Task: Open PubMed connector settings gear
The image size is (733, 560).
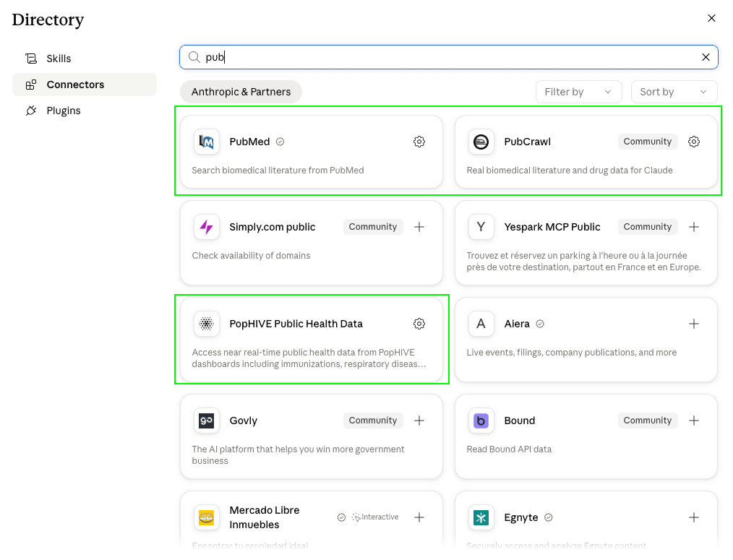Action: point(419,142)
